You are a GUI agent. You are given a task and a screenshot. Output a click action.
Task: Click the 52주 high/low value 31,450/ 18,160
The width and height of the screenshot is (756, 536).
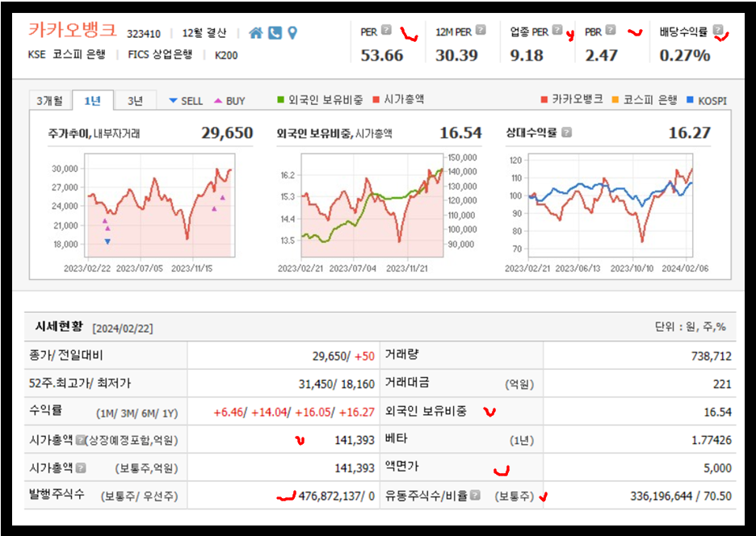pyautogui.click(x=337, y=384)
